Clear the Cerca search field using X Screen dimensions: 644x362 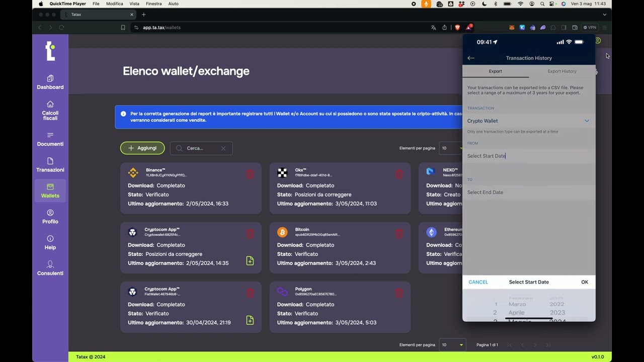[x=223, y=148]
